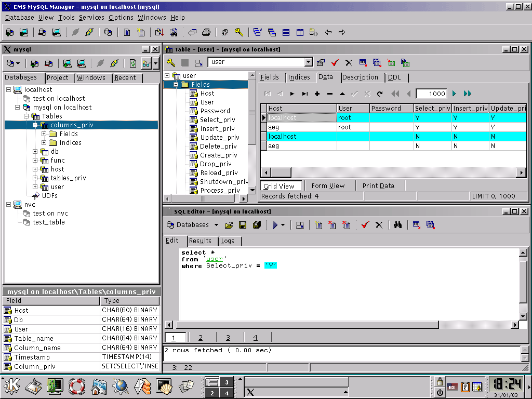Screen dimensions: 532x399
Task: Switch to Form View
Action: tap(328, 186)
